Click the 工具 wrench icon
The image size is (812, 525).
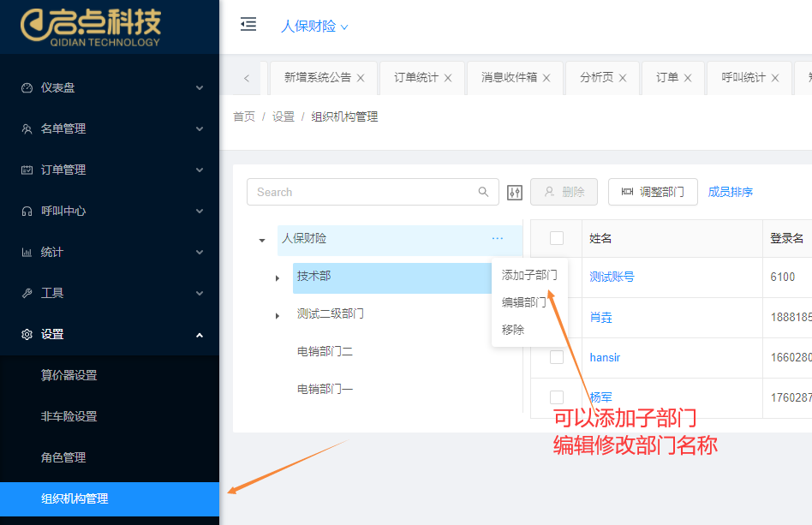click(x=27, y=293)
